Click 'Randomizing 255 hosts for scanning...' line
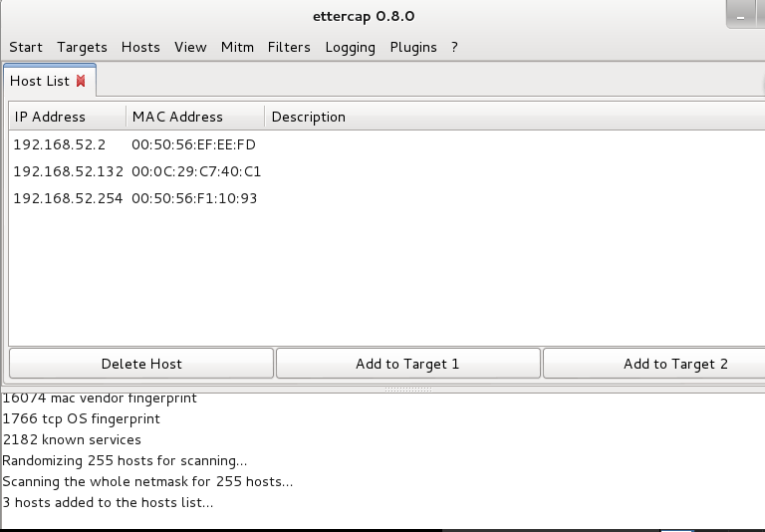The width and height of the screenshot is (765, 532). 125,460
